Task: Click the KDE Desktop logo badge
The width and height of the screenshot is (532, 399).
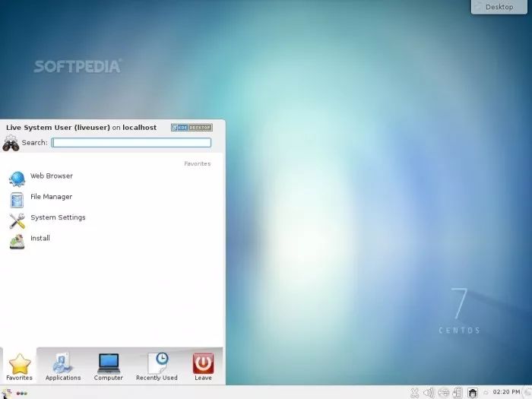Action: (x=192, y=127)
